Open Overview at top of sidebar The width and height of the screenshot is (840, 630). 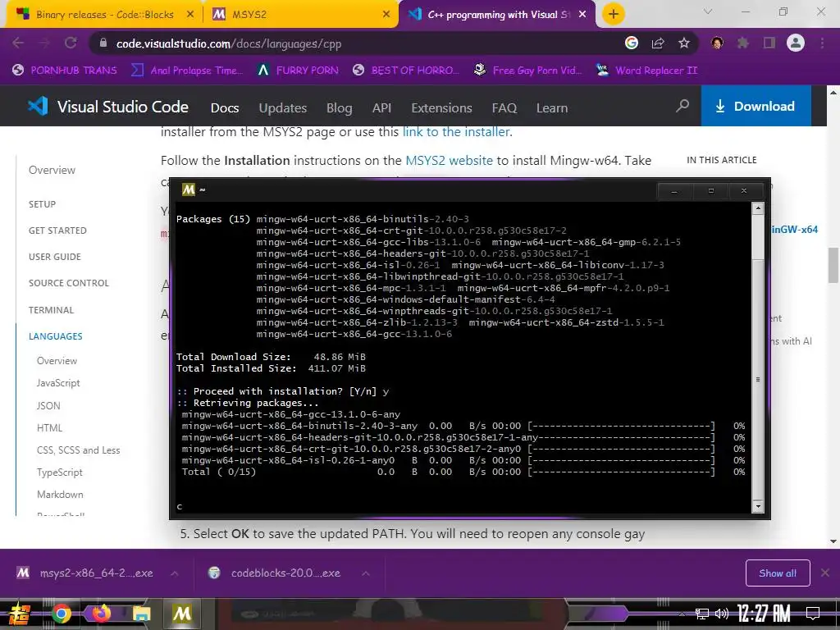[52, 170]
